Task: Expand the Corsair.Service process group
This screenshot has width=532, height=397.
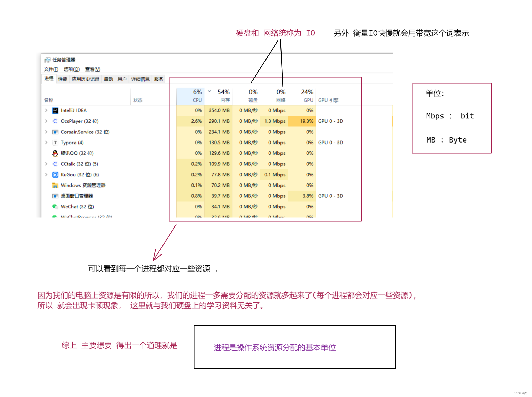Action: pos(46,132)
